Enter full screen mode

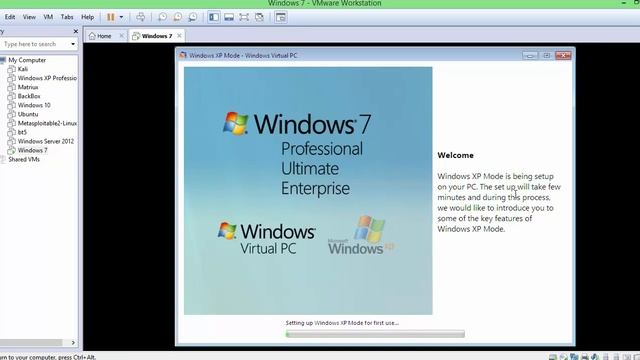tap(244, 17)
